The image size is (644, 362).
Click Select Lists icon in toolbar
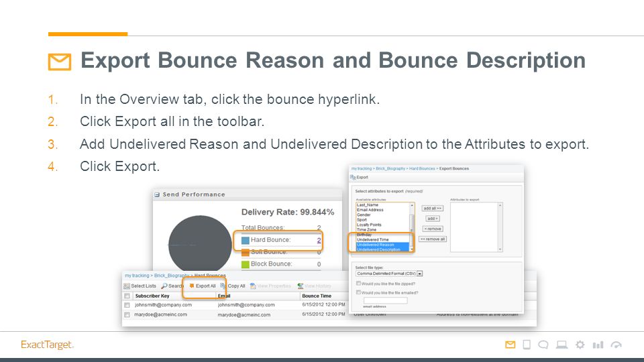(x=127, y=286)
